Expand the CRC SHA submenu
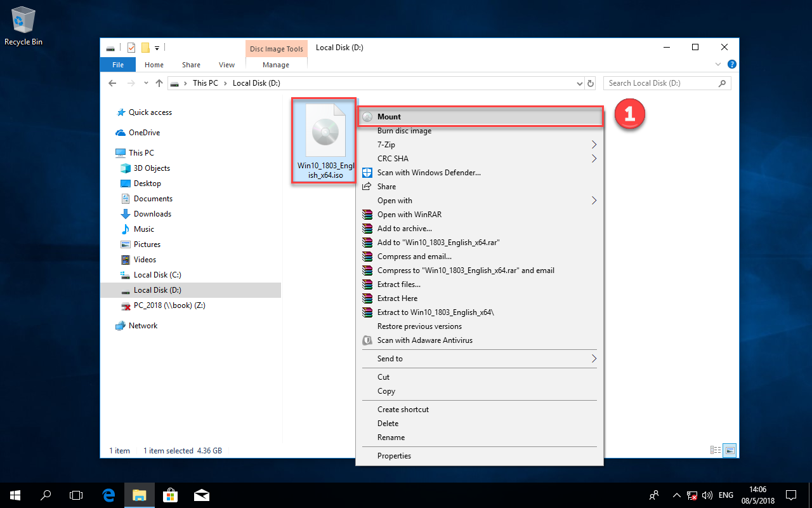The height and width of the screenshot is (508, 812). pos(480,159)
